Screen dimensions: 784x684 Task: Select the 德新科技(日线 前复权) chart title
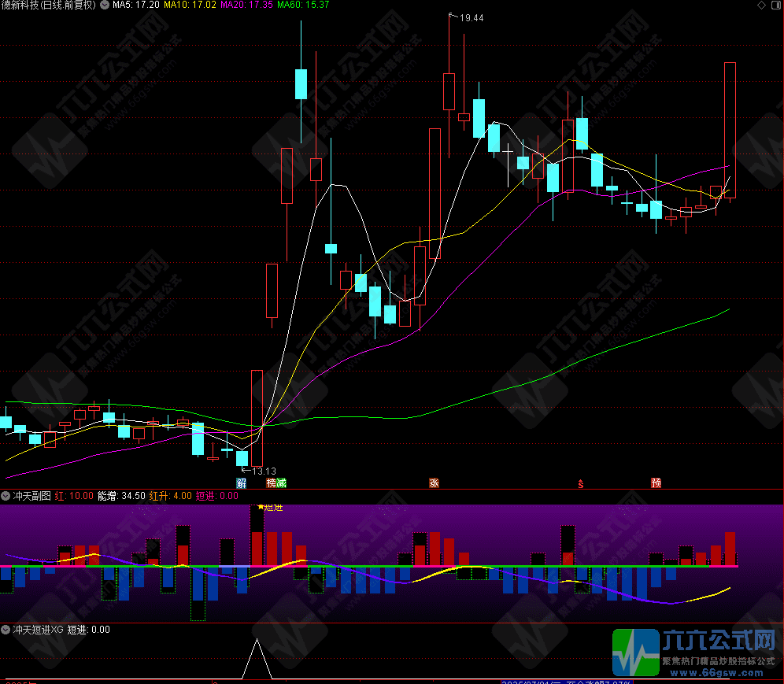(49, 5)
